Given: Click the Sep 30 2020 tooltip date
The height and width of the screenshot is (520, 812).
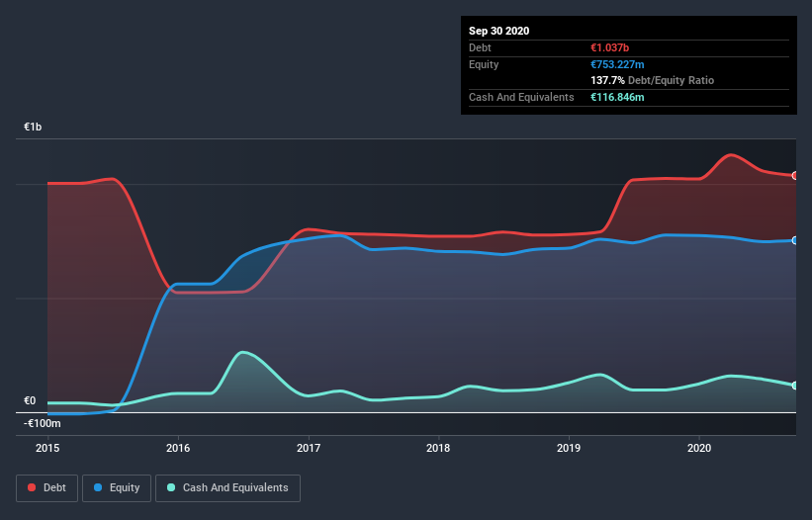Looking at the screenshot, I should pyautogui.click(x=499, y=31).
